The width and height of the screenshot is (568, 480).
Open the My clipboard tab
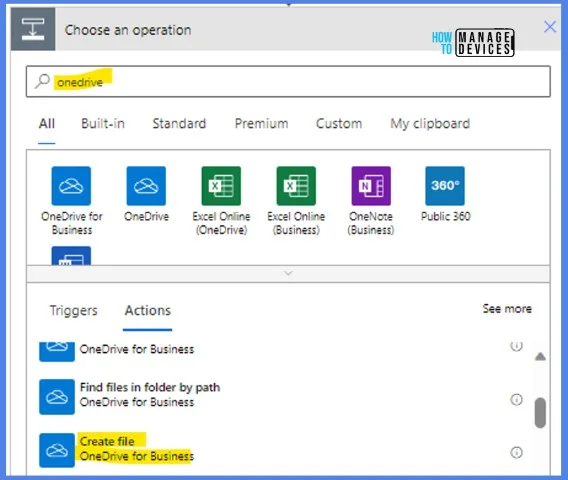click(x=430, y=124)
